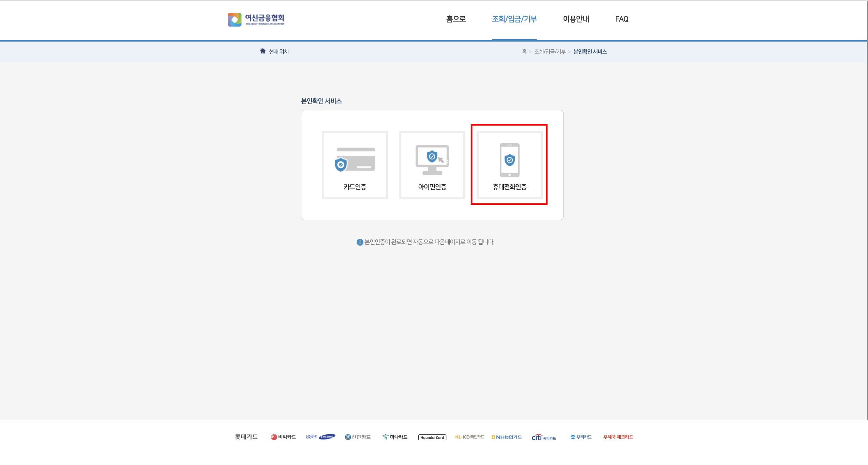Open the FAQ menu item
This screenshot has width=868, height=465.
click(622, 19)
